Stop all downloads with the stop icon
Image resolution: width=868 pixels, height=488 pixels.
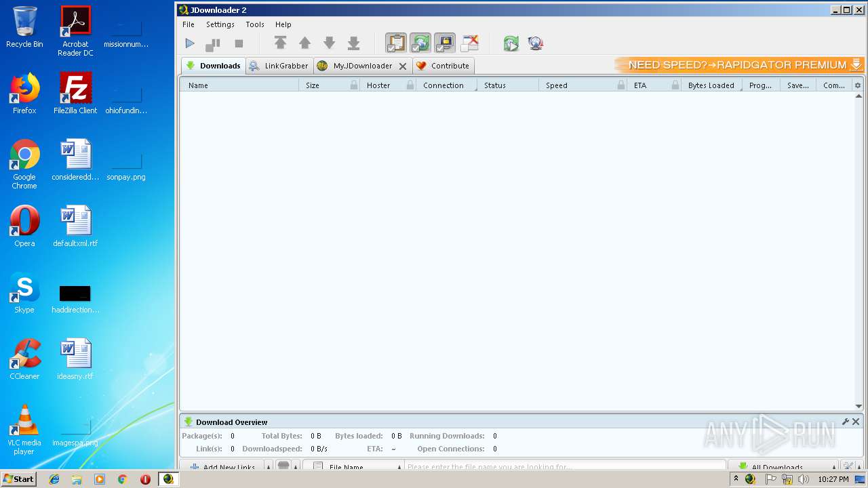coord(239,43)
